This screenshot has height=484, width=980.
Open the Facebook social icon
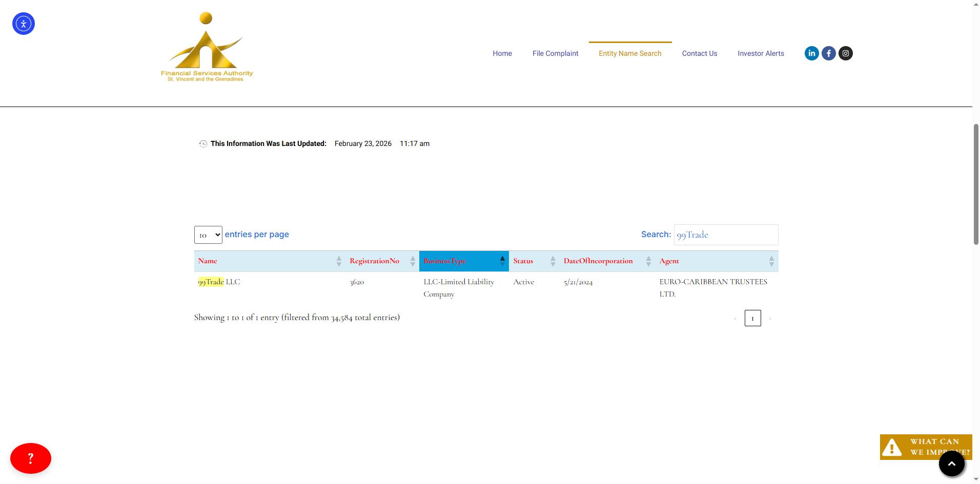pyautogui.click(x=828, y=53)
